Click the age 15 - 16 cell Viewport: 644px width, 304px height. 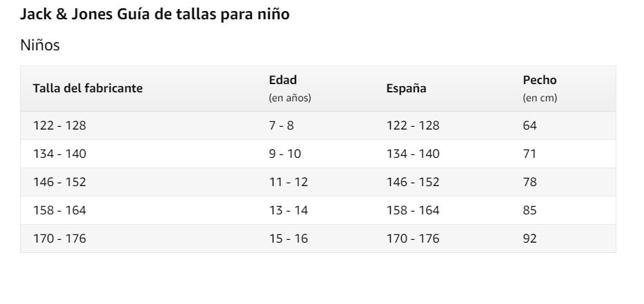pyautogui.click(x=289, y=239)
